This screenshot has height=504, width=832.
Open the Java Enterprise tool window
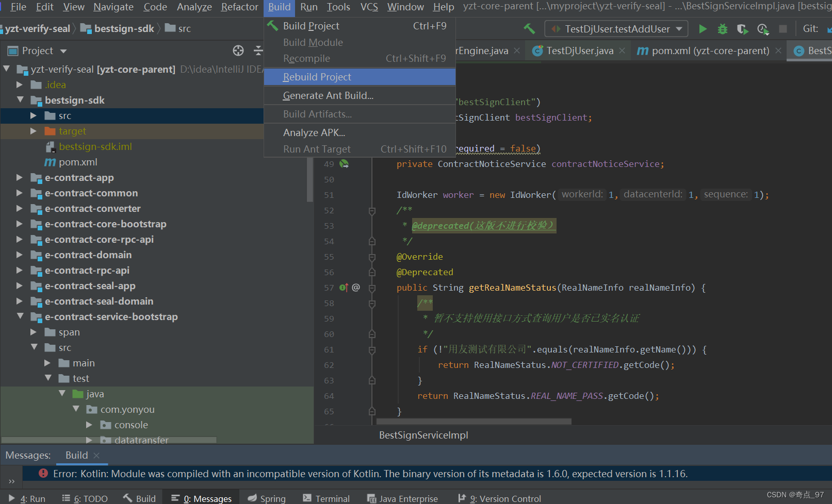pyautogui.click(x=402, y=498)
